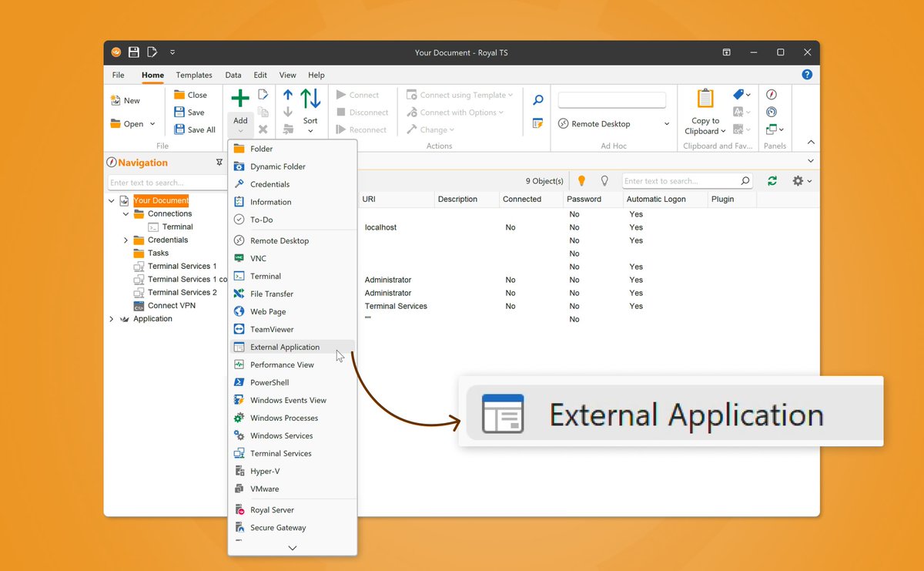Screen dimensions: 924x571
Task: Click the second round icon under Panels
Action: 772,112
